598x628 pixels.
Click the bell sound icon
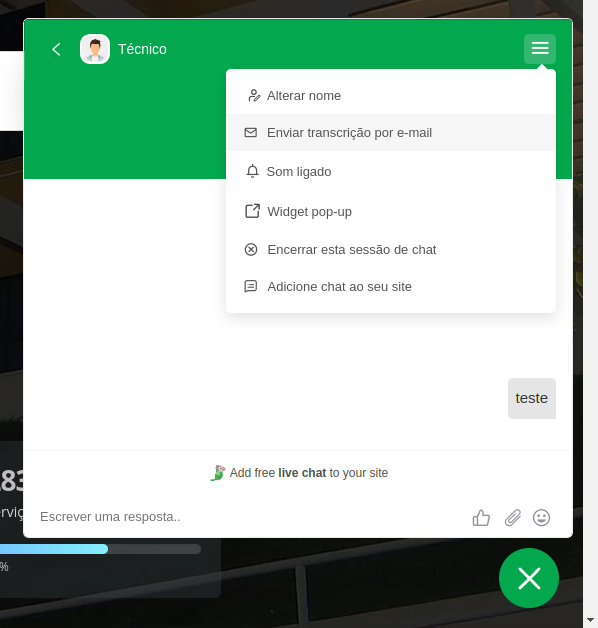252,171
